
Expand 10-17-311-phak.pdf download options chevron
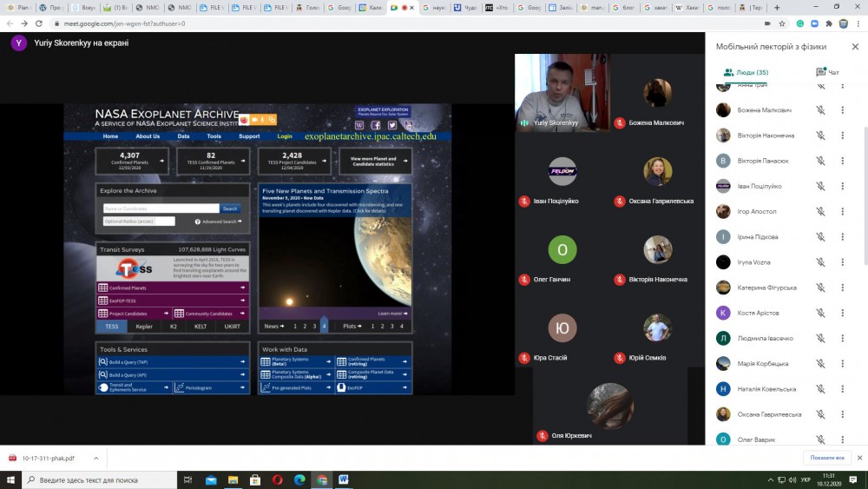click(95, 458)
